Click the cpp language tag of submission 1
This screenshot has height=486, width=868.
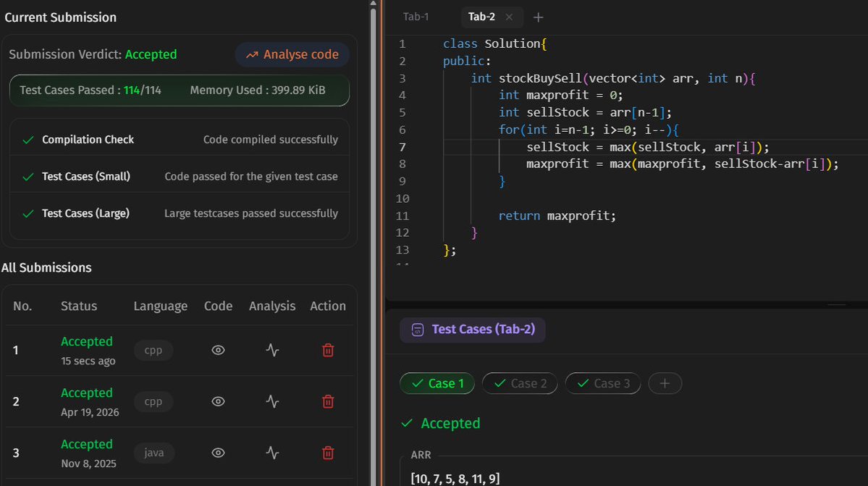pos(153,351)
